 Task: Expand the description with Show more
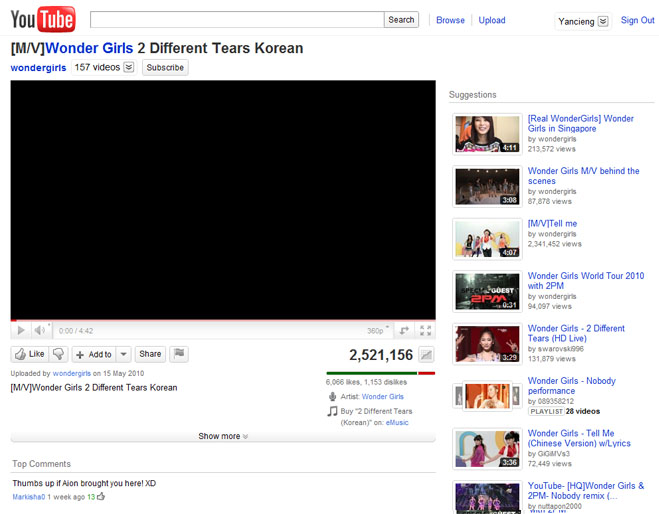point(223,436)
